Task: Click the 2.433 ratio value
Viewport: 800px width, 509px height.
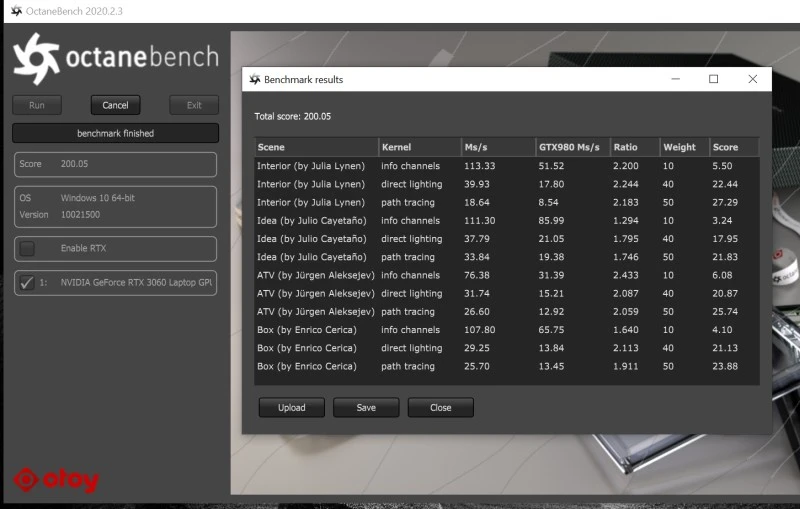Action: click(x=626, y=275)
